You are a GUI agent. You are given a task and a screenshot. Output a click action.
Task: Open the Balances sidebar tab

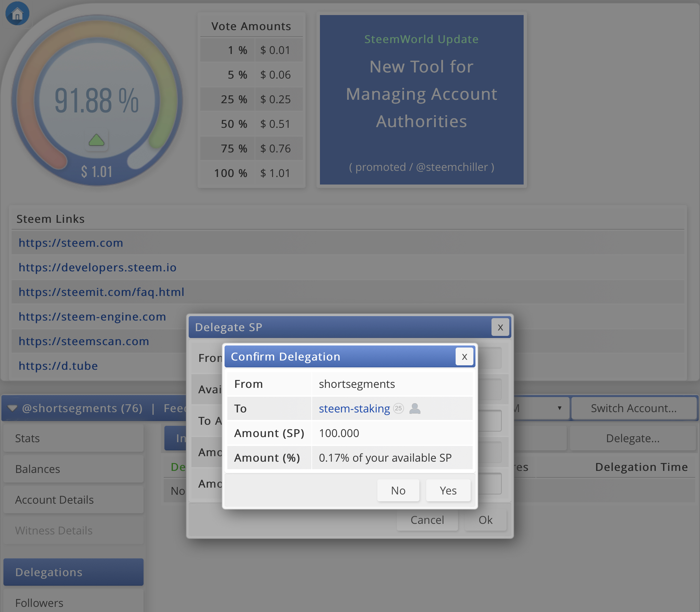click(x=73, y=469)
